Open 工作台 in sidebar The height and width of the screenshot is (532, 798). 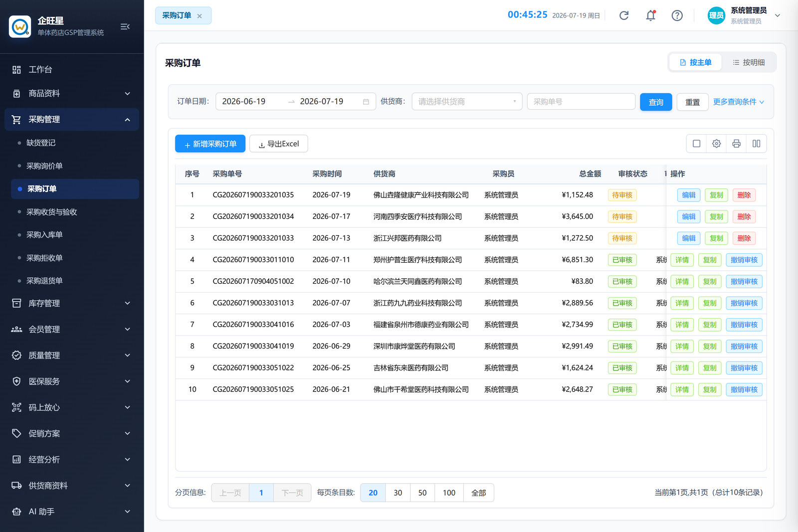(x=72, y=70)
